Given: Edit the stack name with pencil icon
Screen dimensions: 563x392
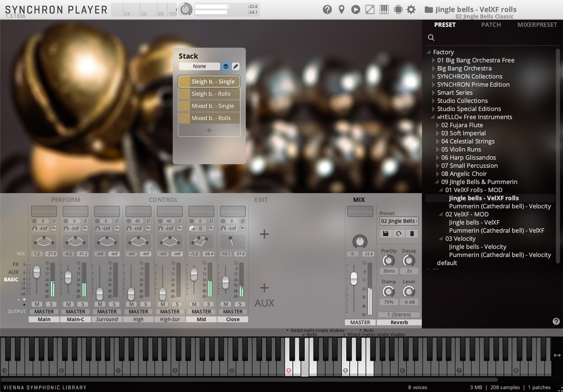Looking at the screenshot, I should (x=236, y=66).
